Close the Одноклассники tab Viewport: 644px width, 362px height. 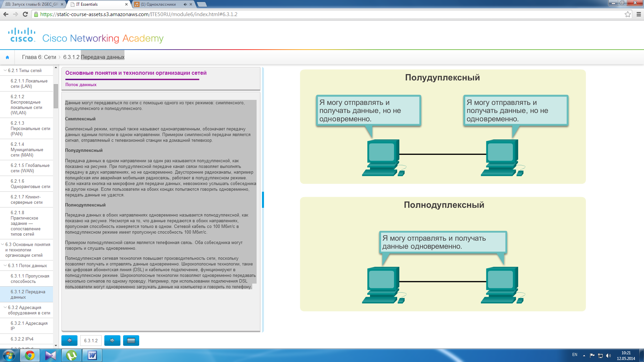(x=191, y=4)
